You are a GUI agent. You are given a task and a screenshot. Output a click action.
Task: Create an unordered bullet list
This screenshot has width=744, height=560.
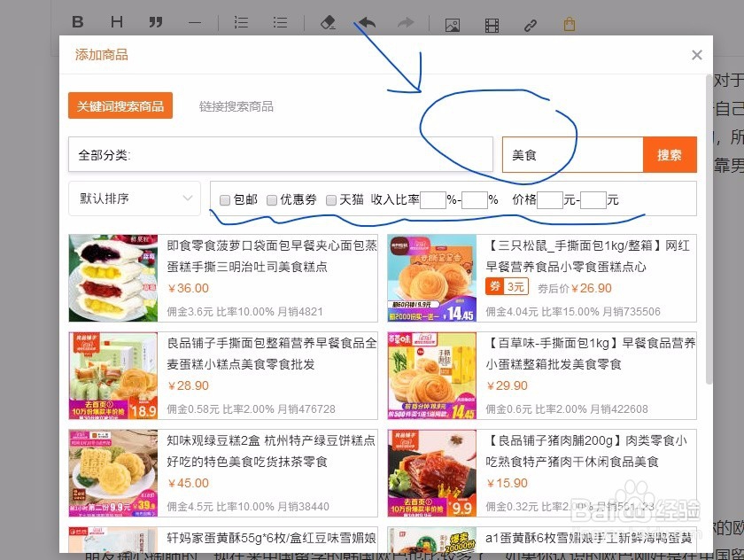pos(280,22)
